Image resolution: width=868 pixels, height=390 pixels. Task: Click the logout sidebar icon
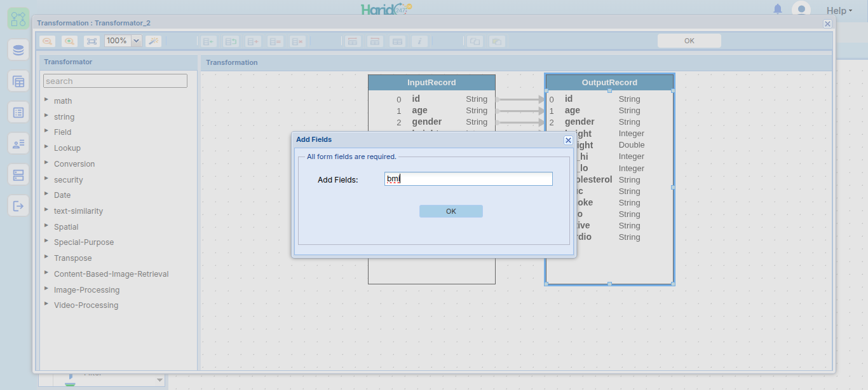point(18,205)
